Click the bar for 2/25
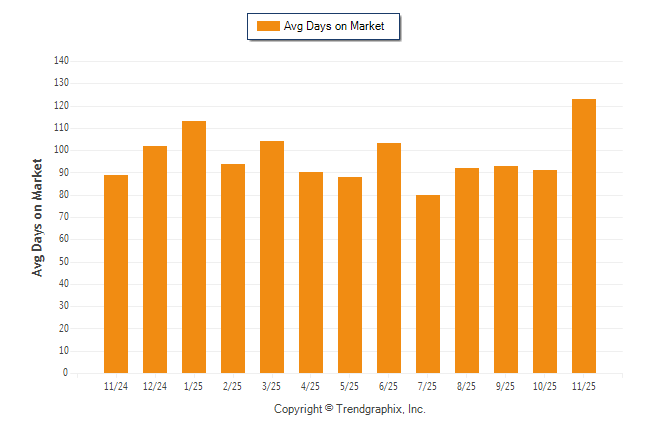 [x=233, y=268]
